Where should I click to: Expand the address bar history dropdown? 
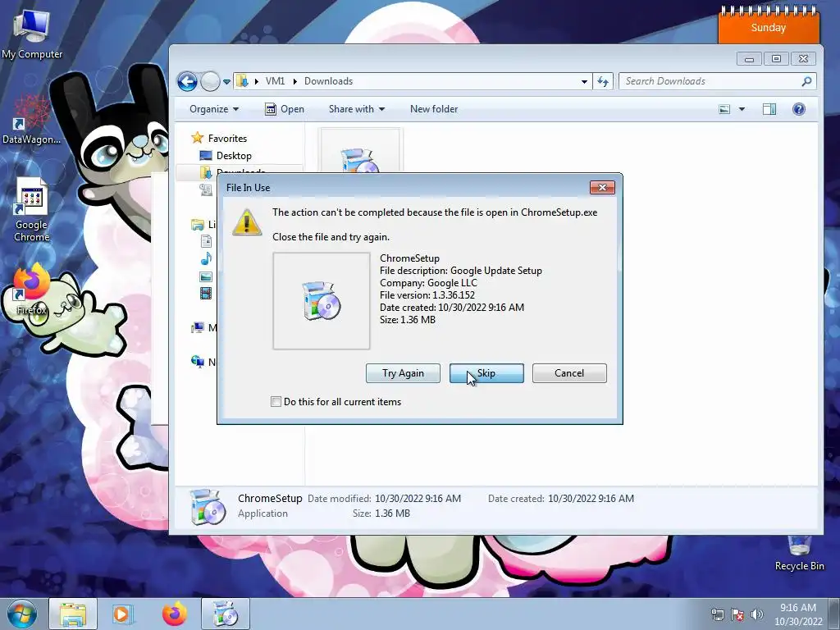(x=584, y=81)
